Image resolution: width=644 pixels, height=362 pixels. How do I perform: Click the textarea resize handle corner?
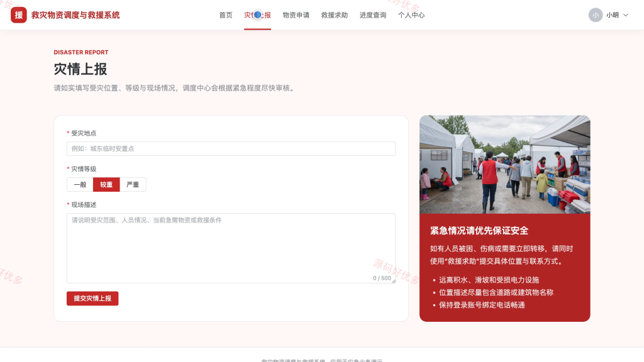tap(394, 281)
